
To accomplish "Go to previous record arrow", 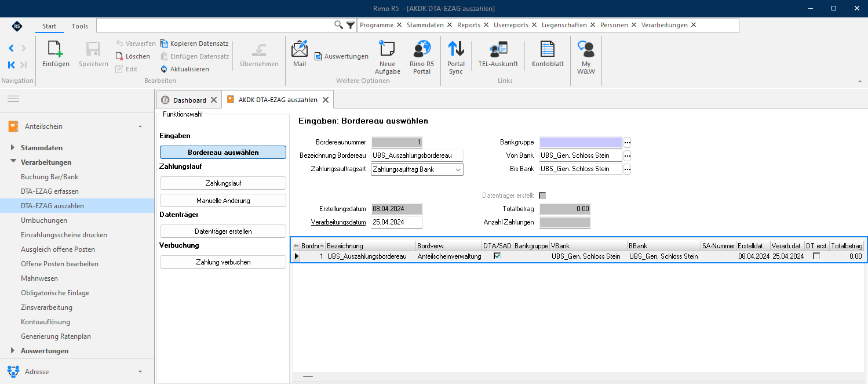I will [11, 48].
